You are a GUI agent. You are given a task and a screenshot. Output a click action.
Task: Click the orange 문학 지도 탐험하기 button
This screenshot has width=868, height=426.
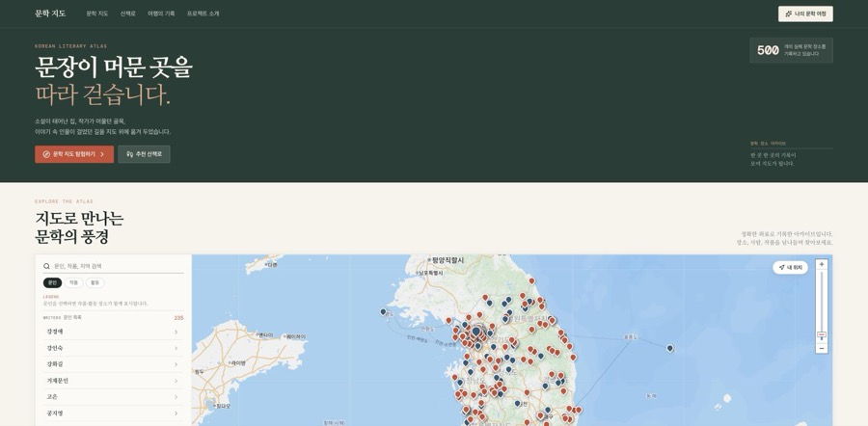click(74, 154)
